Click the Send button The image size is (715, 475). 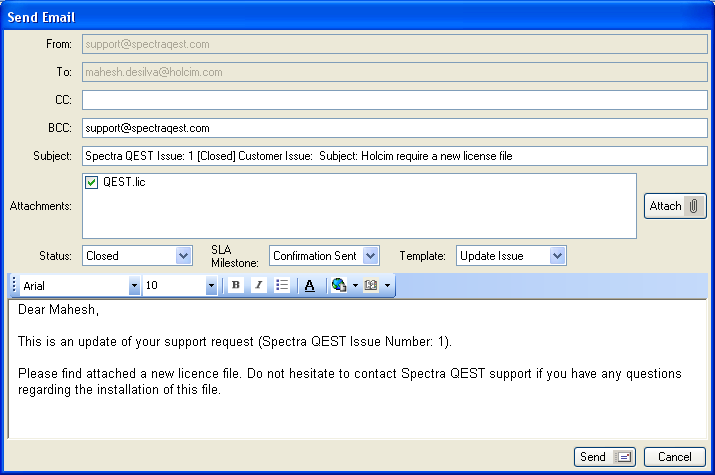pyautogui.click(x=605, y=457)
